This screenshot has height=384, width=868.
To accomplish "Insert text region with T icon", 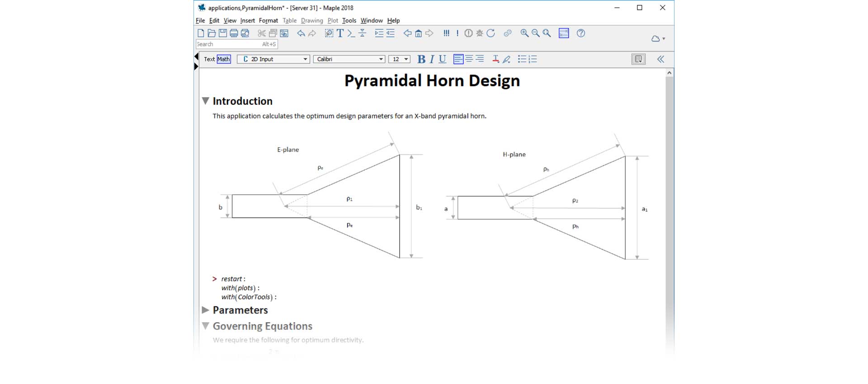I will tap(340, 33).
